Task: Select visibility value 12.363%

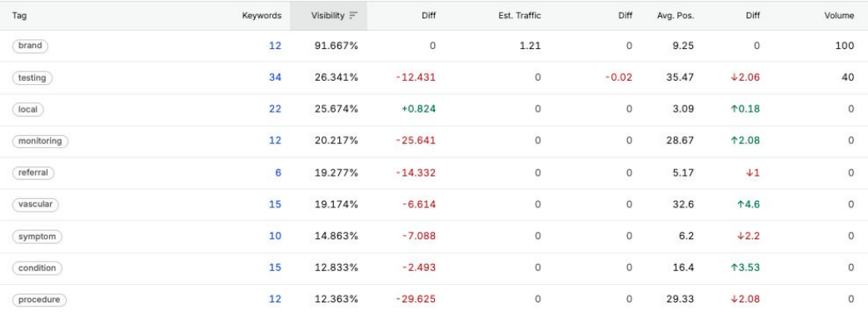Action: [x=336, y=299]
